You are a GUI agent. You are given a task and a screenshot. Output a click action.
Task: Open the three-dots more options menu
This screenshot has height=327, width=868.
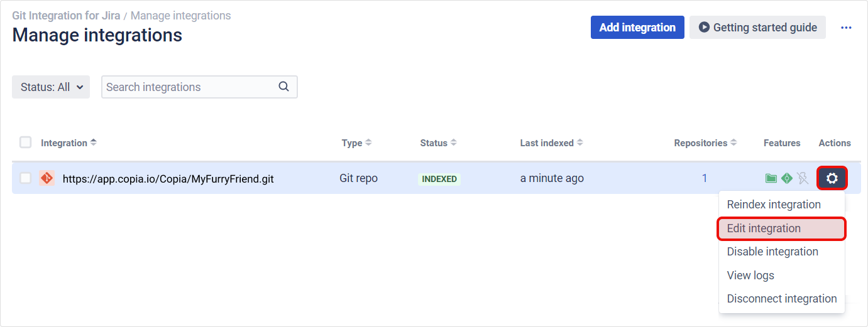click(x=846, y=28)
